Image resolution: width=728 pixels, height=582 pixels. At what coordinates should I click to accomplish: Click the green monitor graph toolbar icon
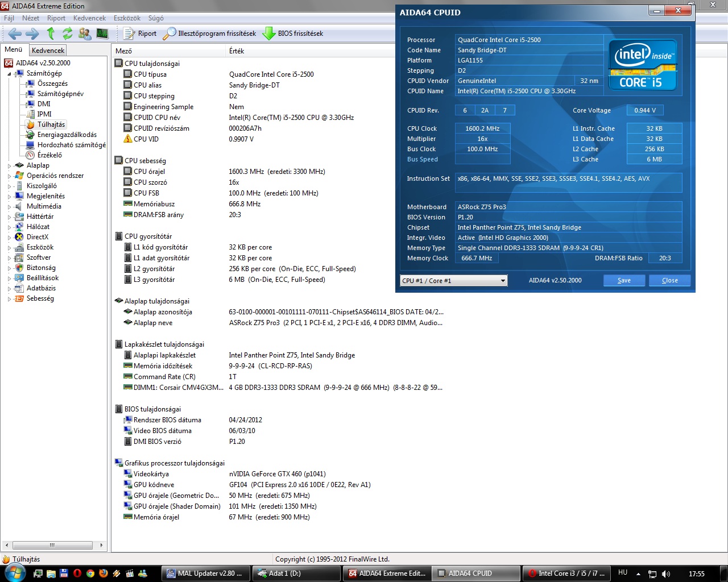point(102,34)
